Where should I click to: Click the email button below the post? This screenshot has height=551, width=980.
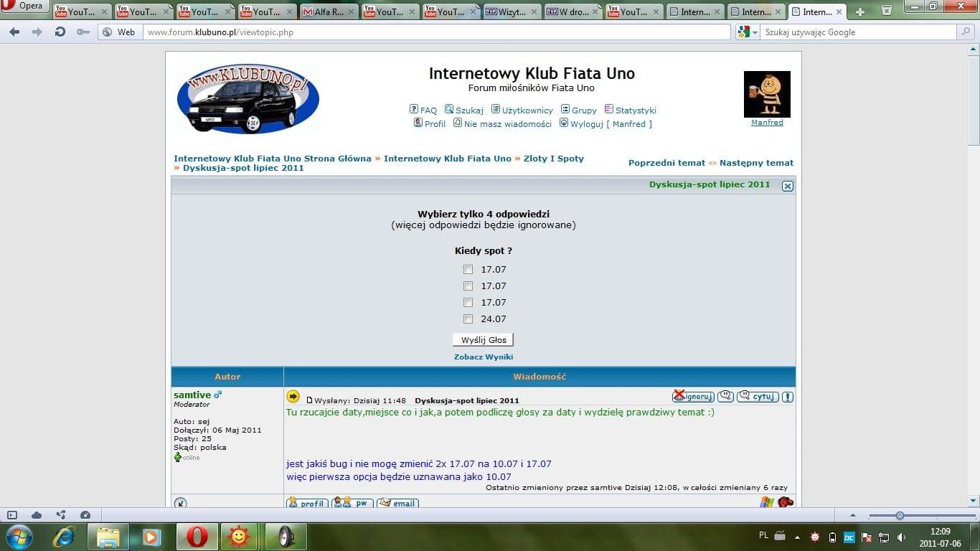pos(397,503)
